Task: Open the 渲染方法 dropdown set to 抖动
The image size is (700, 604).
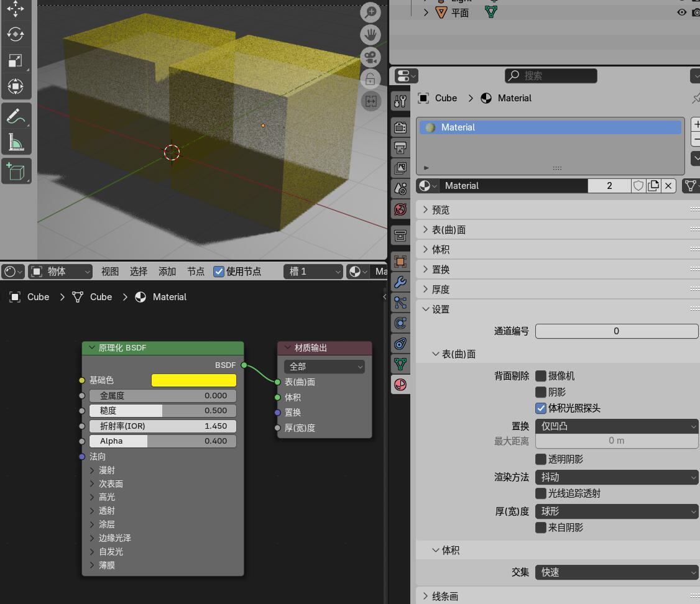Action: tap(615, 477)
